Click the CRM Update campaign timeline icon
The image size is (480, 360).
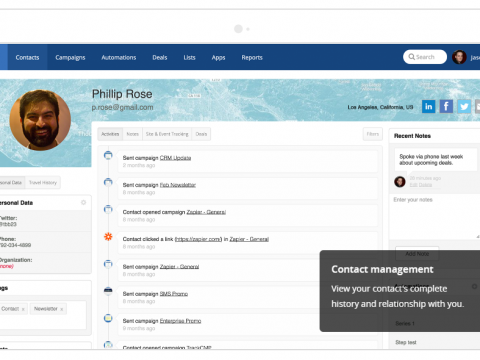108,155
